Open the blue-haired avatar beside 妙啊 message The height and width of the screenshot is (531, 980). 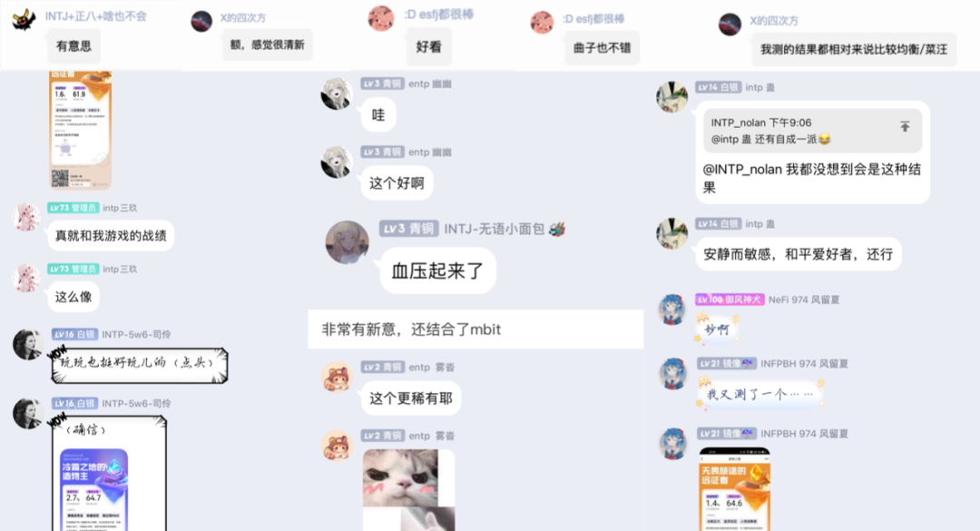coord(673,310)
